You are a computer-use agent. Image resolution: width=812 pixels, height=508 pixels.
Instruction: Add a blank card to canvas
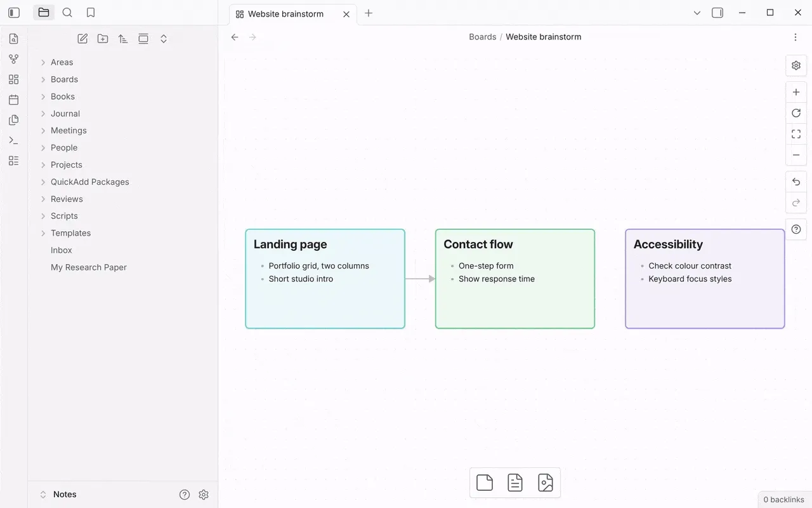pos(485,483)
